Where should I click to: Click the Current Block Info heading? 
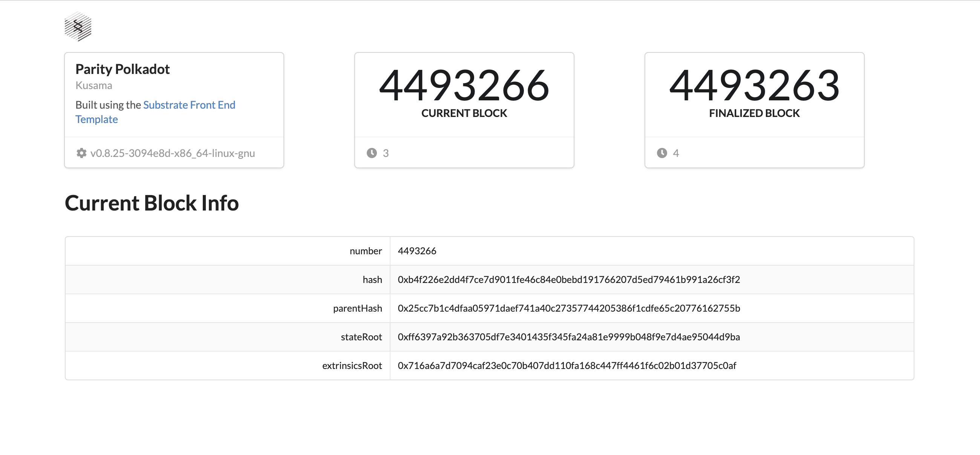[x=152, y=203]
